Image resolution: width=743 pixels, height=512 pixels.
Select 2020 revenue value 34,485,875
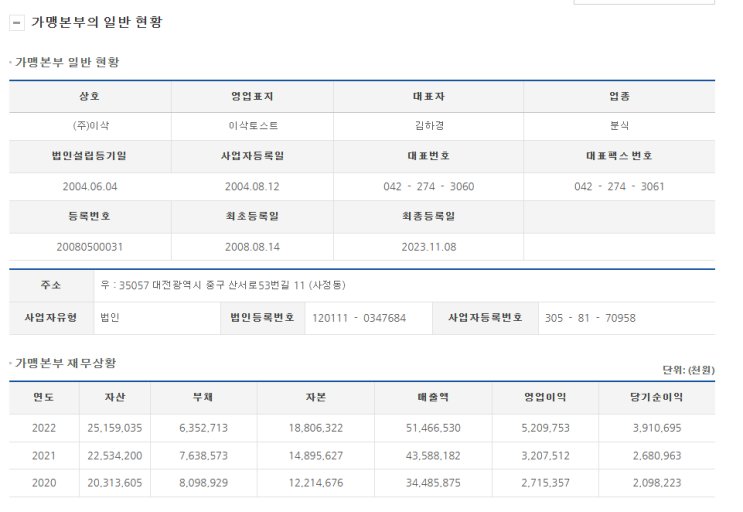pos(433,483)
